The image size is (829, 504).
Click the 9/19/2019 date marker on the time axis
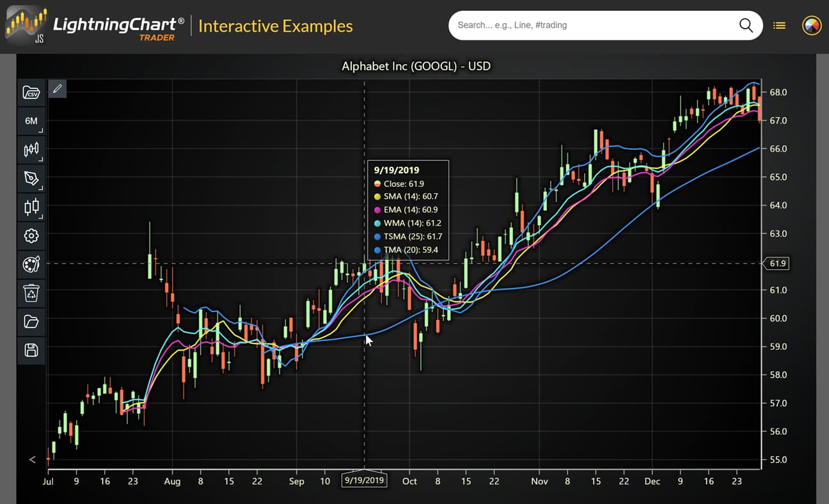(365, 480)
